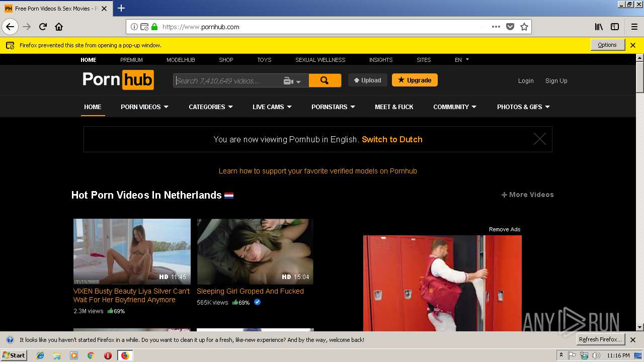Click the orange search magnifier button
Image resolution: width=644 pixels, height=362 pixels.
pyautogui.click(x=325, y=80)
